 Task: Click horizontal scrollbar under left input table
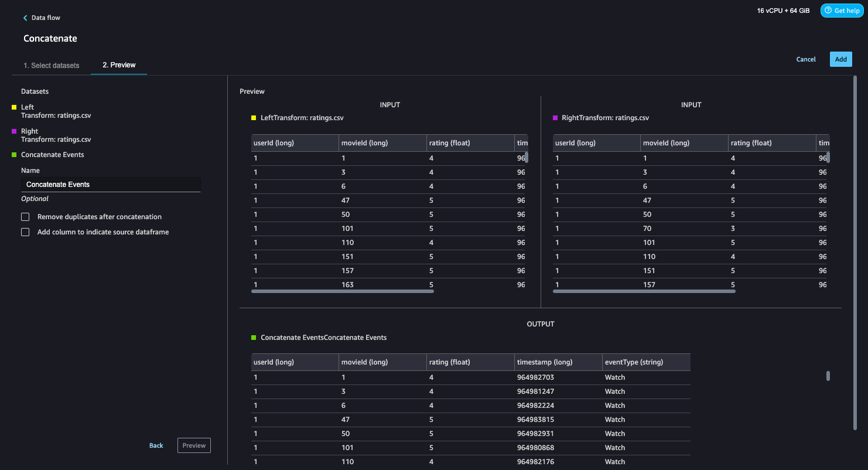(x=343, y=291)
